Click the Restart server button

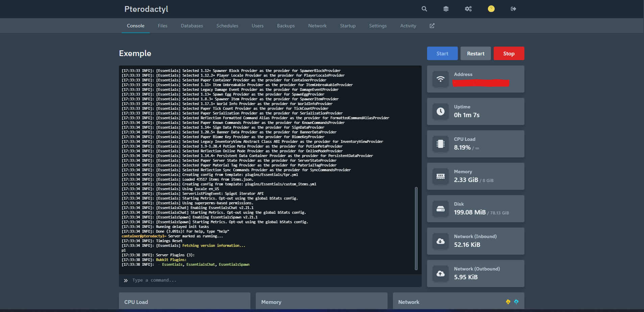476,53
